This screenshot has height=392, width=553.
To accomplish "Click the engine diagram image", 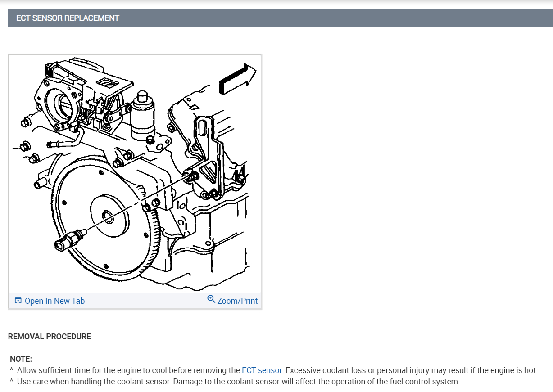I will coord(135,174).
